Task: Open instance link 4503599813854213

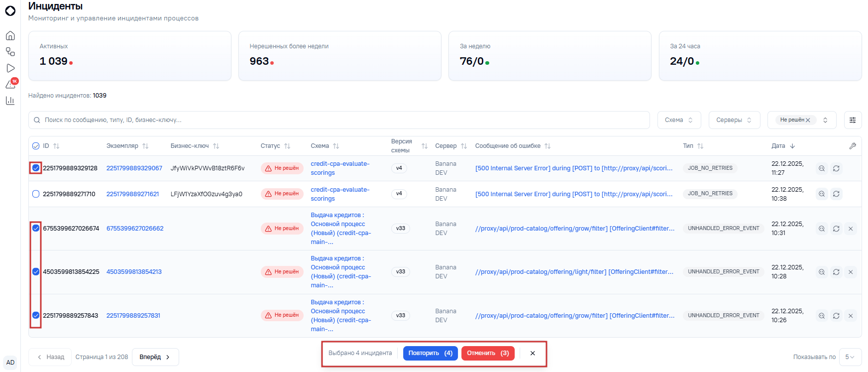Action: 134,272
